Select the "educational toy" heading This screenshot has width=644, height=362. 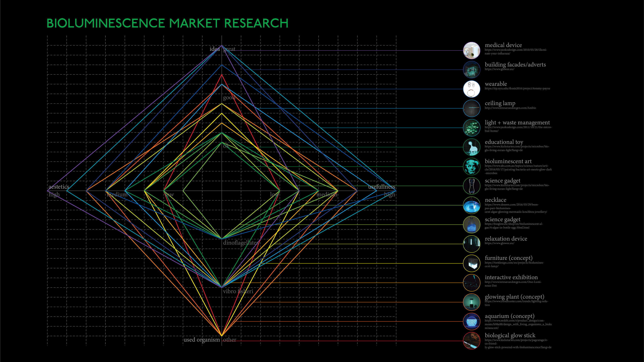tap(504, 142)
